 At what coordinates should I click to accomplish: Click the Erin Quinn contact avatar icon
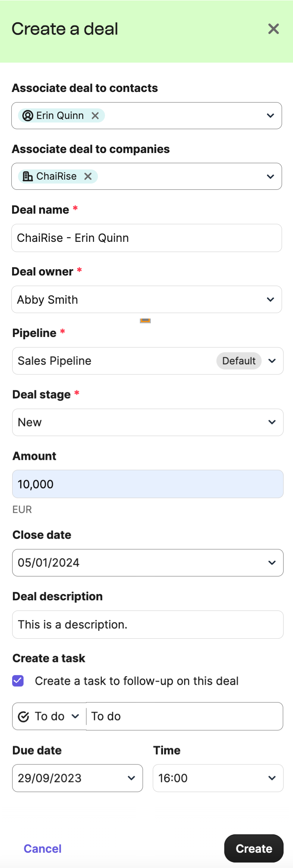coord(28,115)
